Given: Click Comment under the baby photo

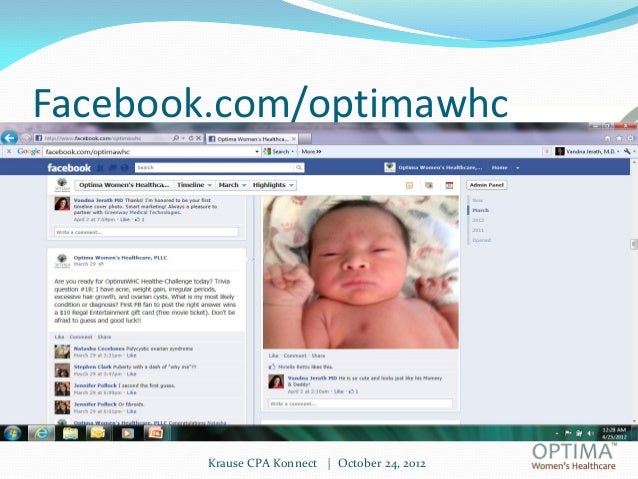Looking at the screenshot, I should click(295, 356).
